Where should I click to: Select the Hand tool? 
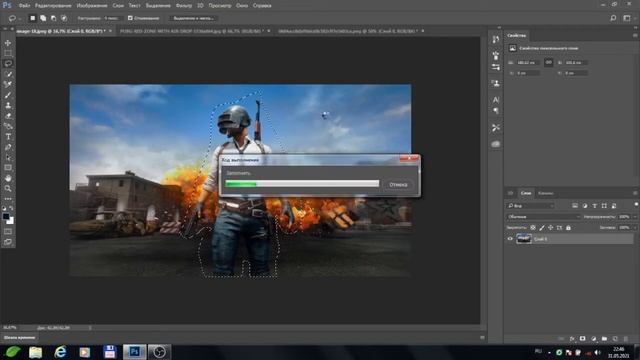pos(8,178)
